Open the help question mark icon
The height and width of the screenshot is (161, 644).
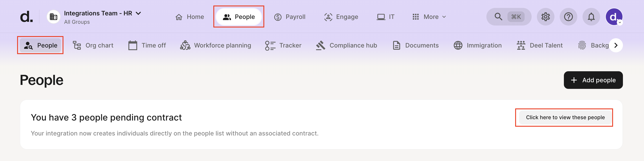pyautogui.click(x=568, y=17)
